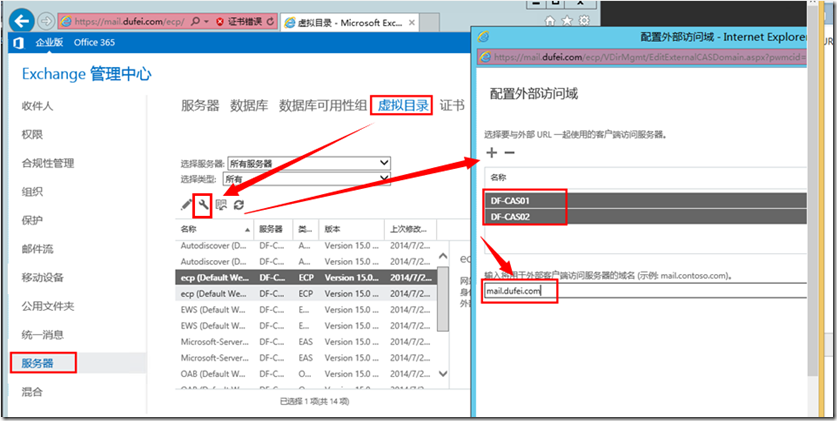Remove a server with the minus icon
Screen dimensions: 837x421
click(510, 153)
